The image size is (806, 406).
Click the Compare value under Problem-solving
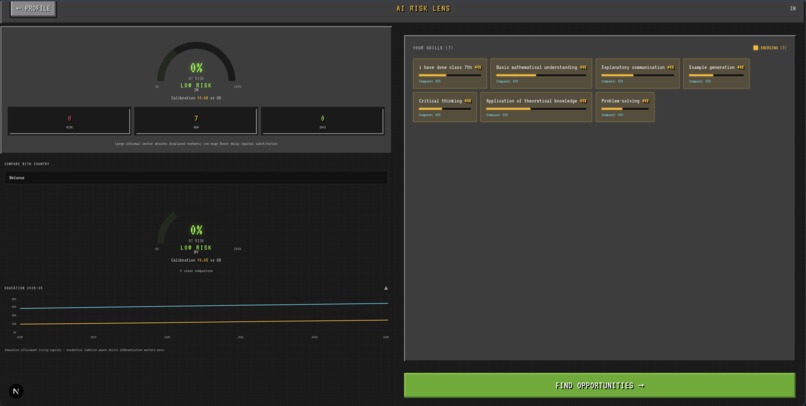tap(611, 115)
